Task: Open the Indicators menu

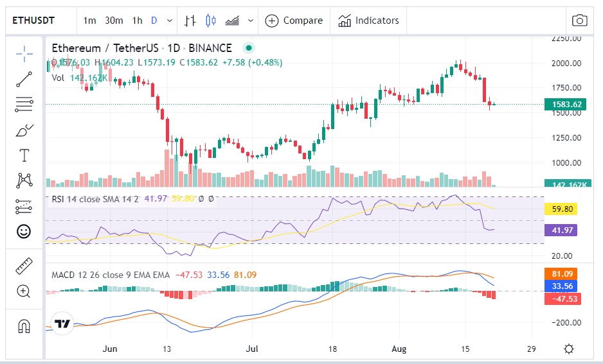Action: [x=368, y=21]
